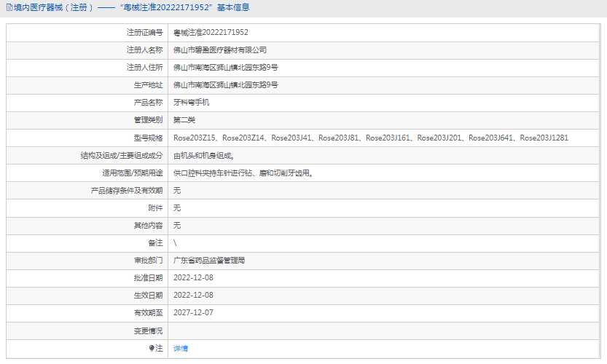
Task: Click the 产品名称 label
Action: point(148,102)
